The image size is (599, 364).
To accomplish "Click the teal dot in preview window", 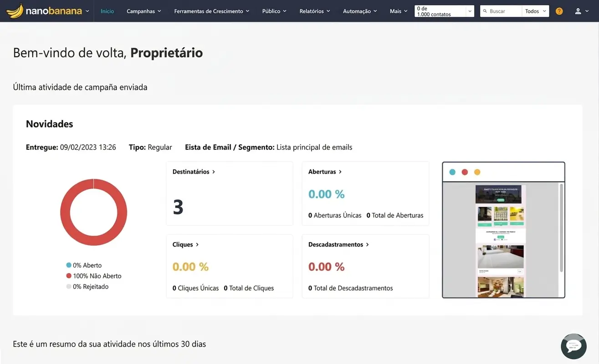I will coord(452,172).
